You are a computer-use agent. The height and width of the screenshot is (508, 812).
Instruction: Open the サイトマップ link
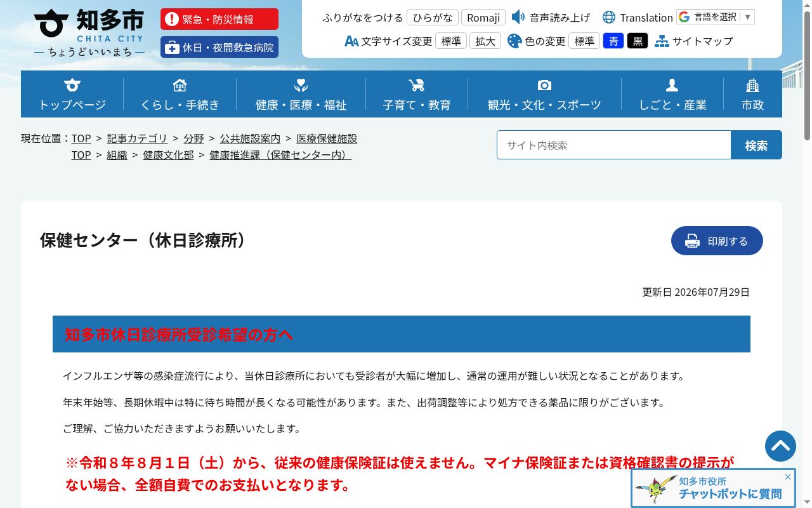(x=703, y=41)
